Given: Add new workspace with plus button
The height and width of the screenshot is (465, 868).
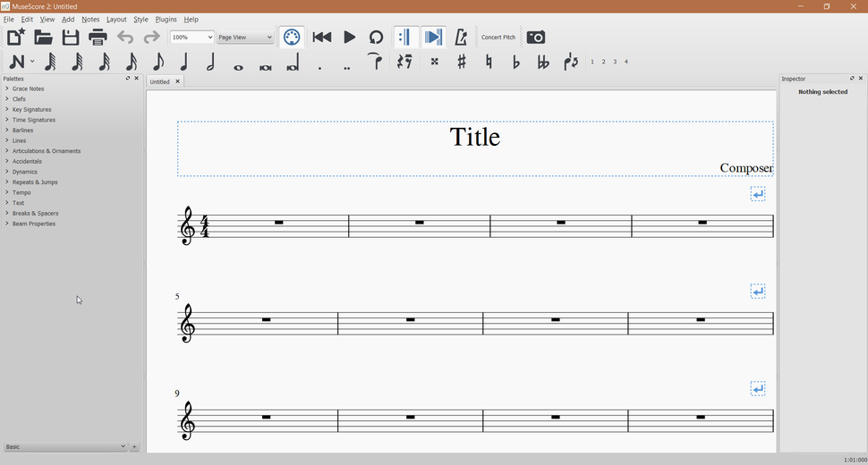Looking at the screenshot, I should [x=134, y=446].
